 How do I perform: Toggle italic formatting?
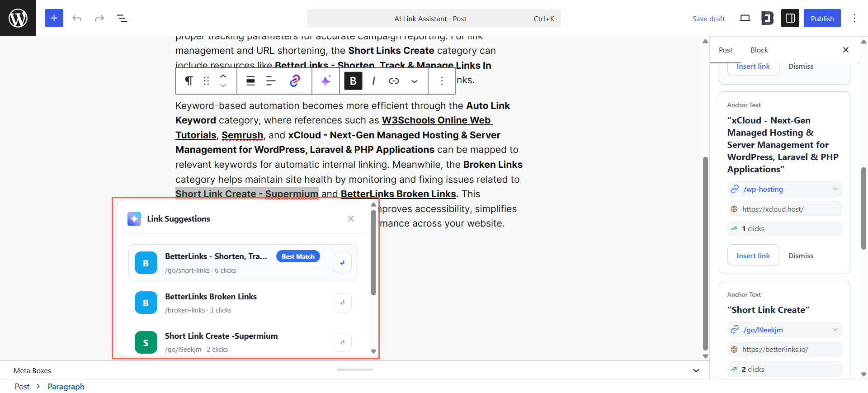(373, 81)
